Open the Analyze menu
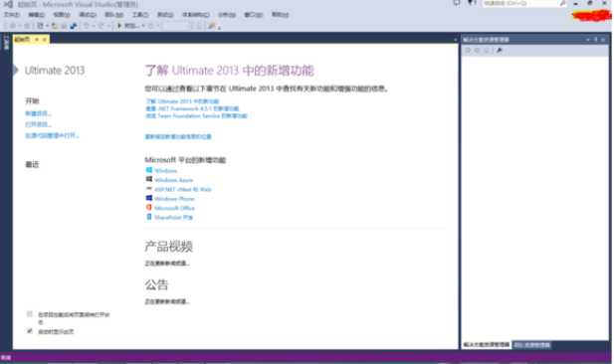The image size is (614, 364). coord(227,15)
